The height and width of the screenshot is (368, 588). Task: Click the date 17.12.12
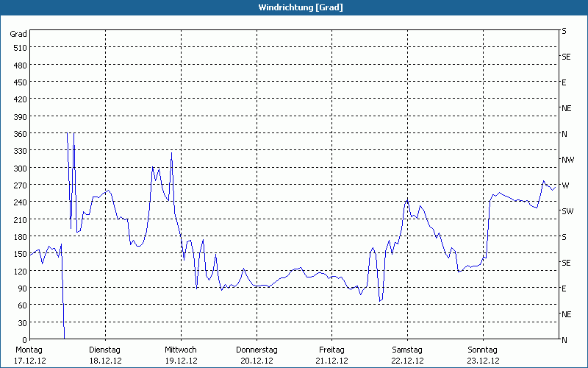[30, 361]
